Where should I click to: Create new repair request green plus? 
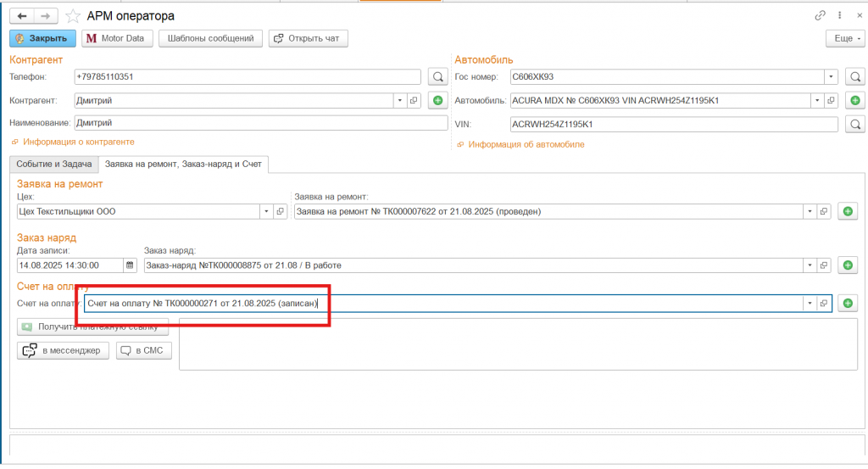click(847, 211)
